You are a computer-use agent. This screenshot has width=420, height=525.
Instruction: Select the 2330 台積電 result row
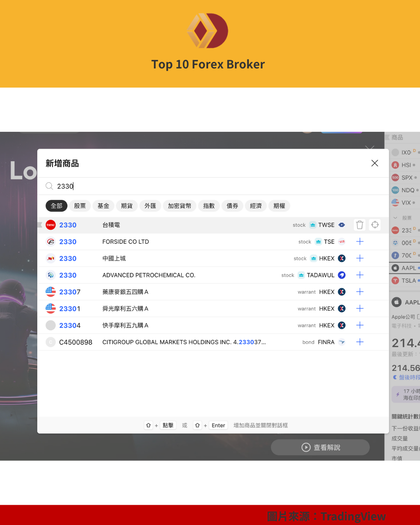213,225
